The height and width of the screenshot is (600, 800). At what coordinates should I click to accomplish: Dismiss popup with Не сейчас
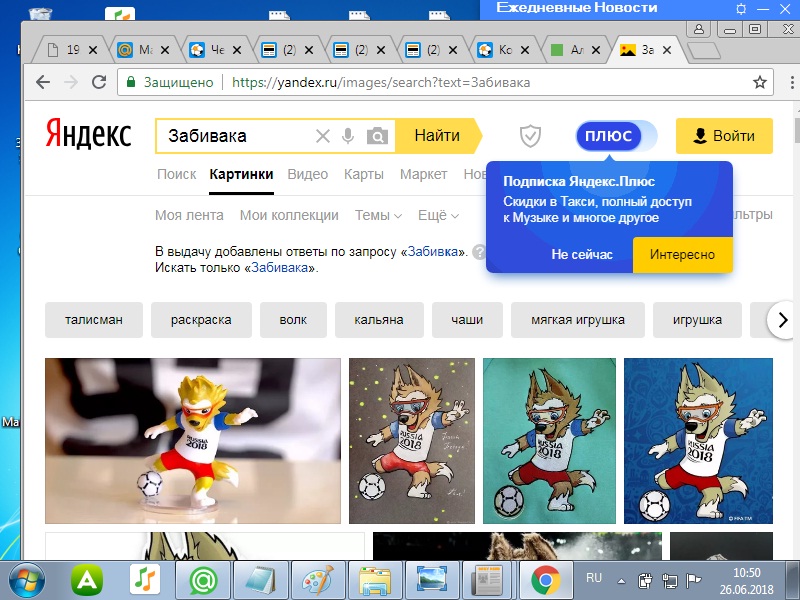(x=582, y=254)
